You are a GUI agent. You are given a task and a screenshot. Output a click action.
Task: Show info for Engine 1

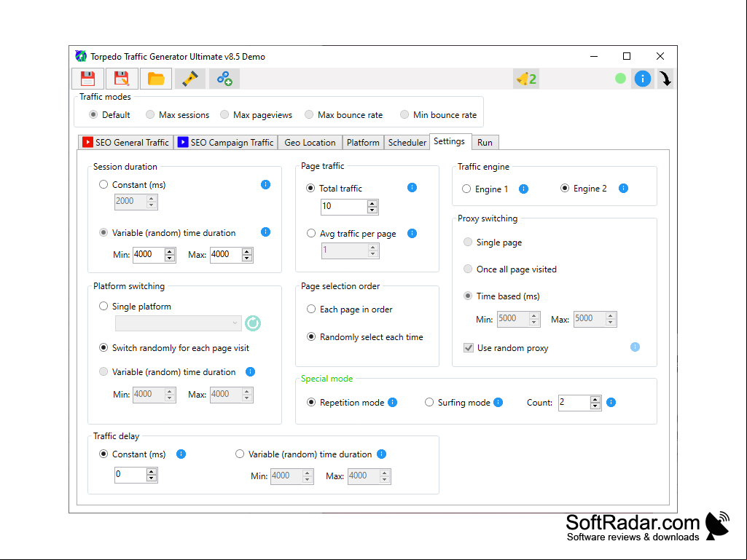click(x=523, y=189)
